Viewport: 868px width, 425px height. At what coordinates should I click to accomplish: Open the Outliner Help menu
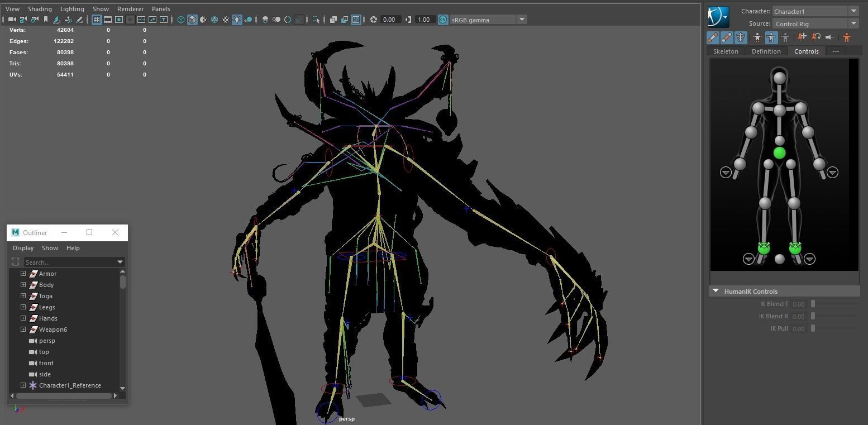point(73,248)
